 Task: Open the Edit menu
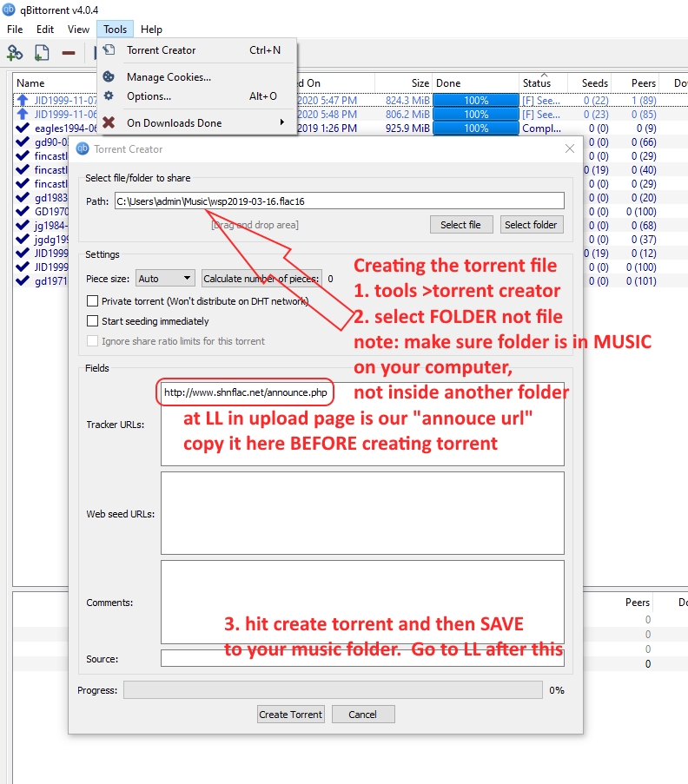tap(45, 29)
